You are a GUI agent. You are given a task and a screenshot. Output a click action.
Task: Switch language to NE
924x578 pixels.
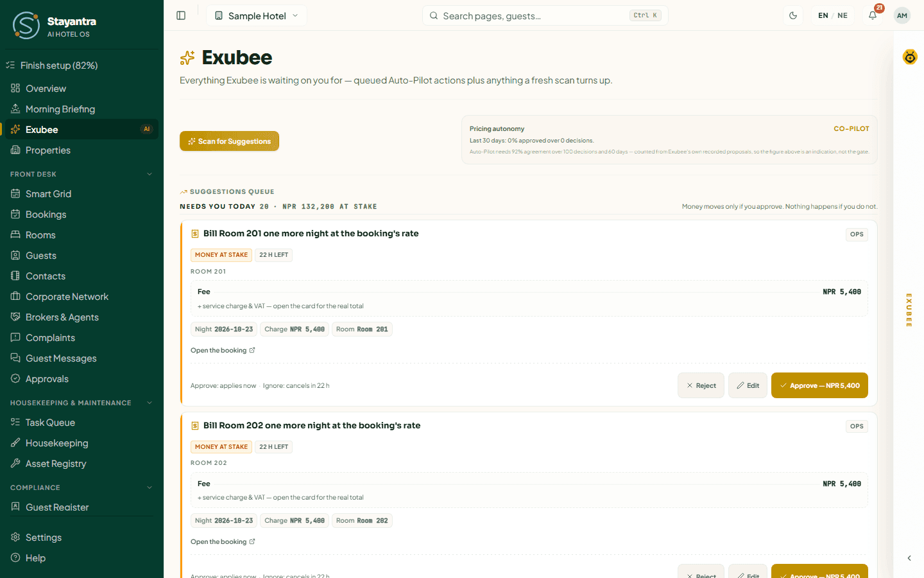click(843, 15)
